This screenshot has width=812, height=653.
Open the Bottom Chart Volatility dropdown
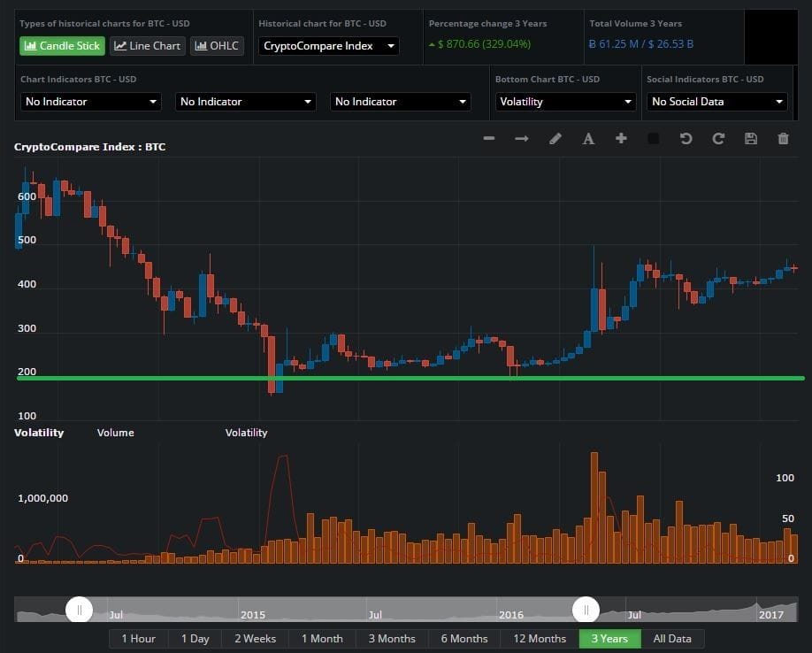tap(565, 101)
